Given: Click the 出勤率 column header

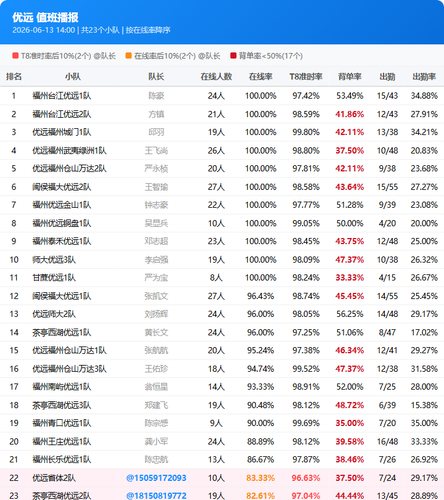Looking at the screenshot, I should point(424,77).
